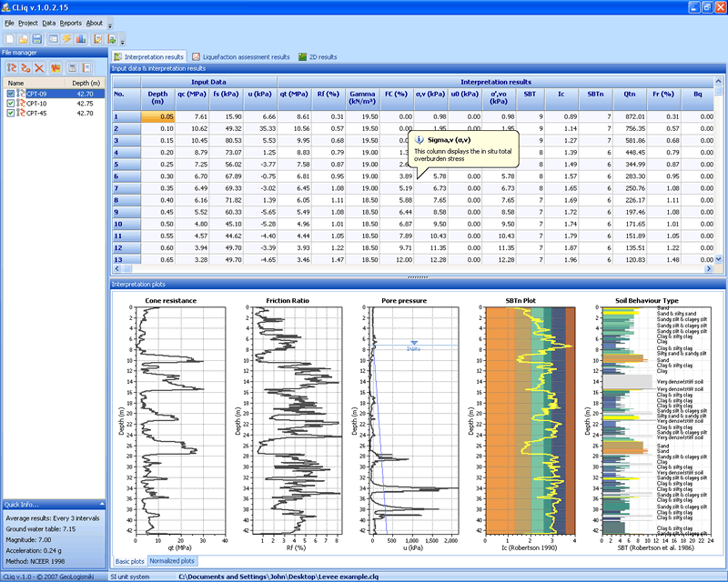Open the Project menu

click(28, 23)
